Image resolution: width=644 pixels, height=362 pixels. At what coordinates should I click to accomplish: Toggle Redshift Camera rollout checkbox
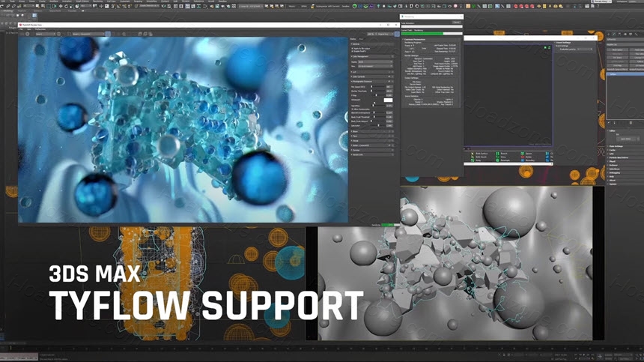click(389, 145)
